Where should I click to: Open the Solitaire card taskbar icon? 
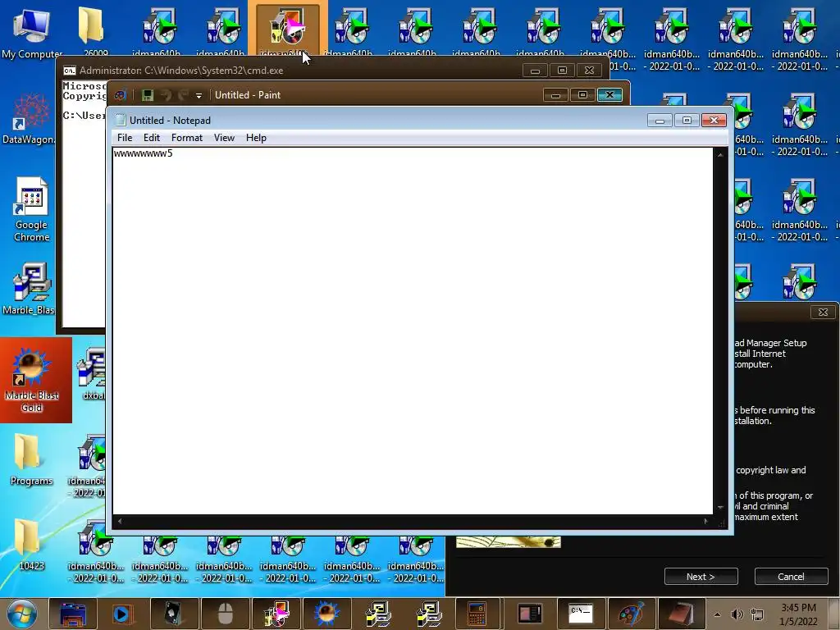coord(174,614)
